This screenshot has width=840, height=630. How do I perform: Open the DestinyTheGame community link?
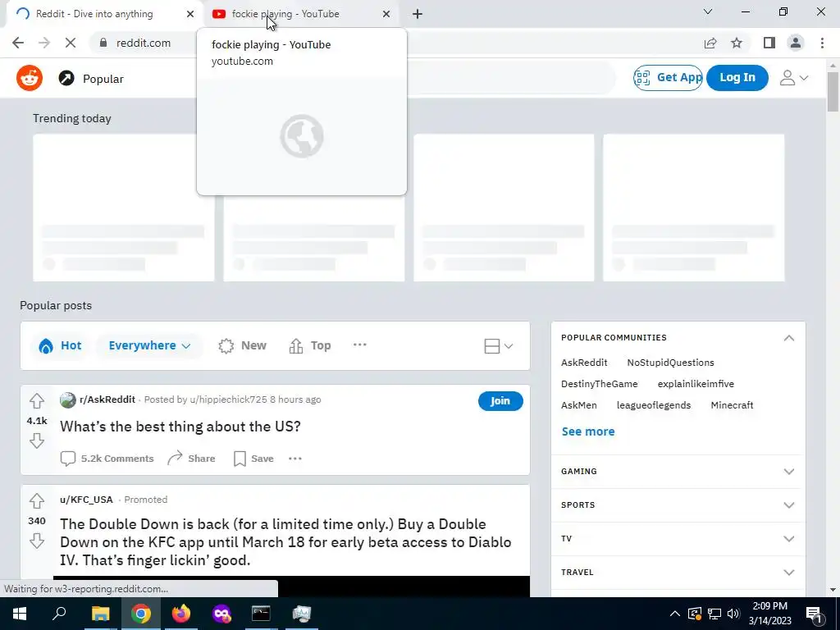[599, 384]
